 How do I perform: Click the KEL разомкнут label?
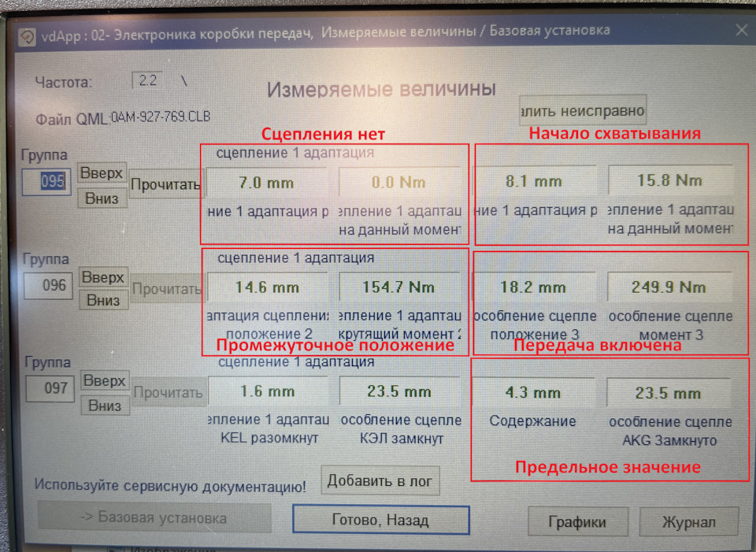point(269,438)
